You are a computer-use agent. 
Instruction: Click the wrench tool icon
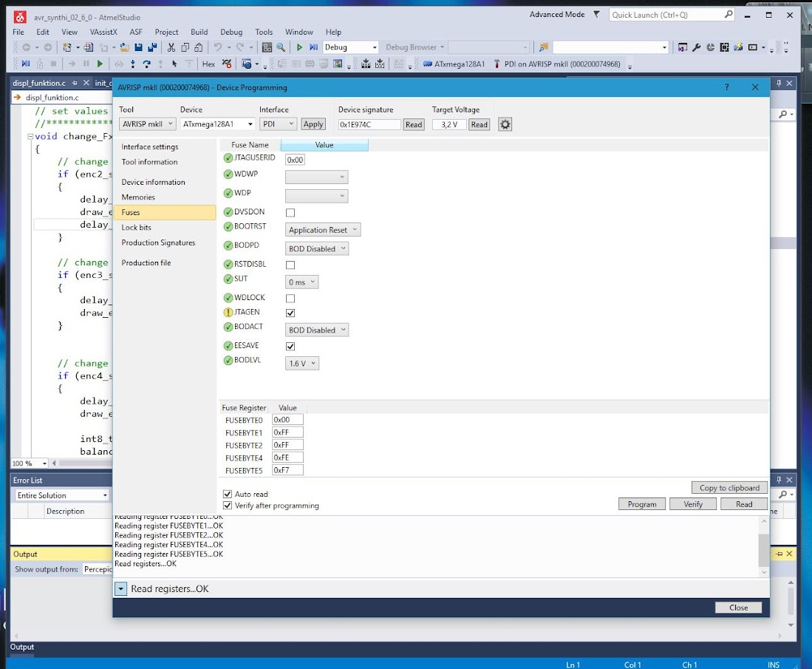pyautogui.click(x=697, y=47)
